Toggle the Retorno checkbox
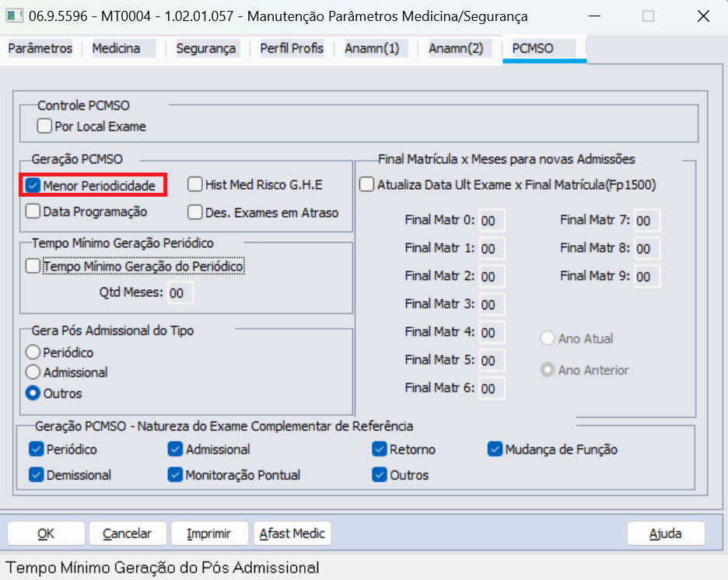 (x=380, y=449)
